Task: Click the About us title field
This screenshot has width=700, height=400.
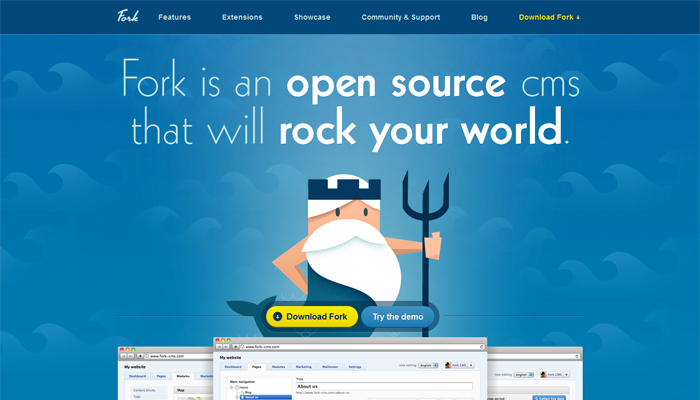Action: pyautogui.click(x=384, y=386)
